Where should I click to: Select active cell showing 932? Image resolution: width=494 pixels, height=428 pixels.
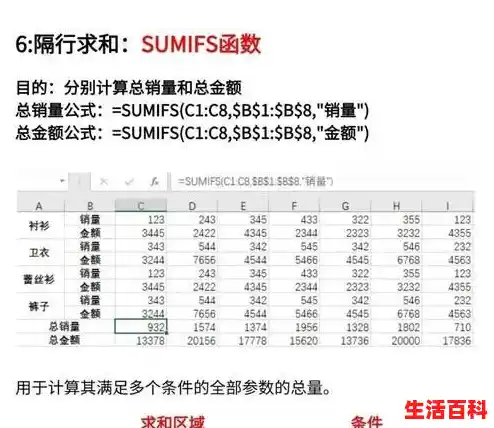pos(141,327)
